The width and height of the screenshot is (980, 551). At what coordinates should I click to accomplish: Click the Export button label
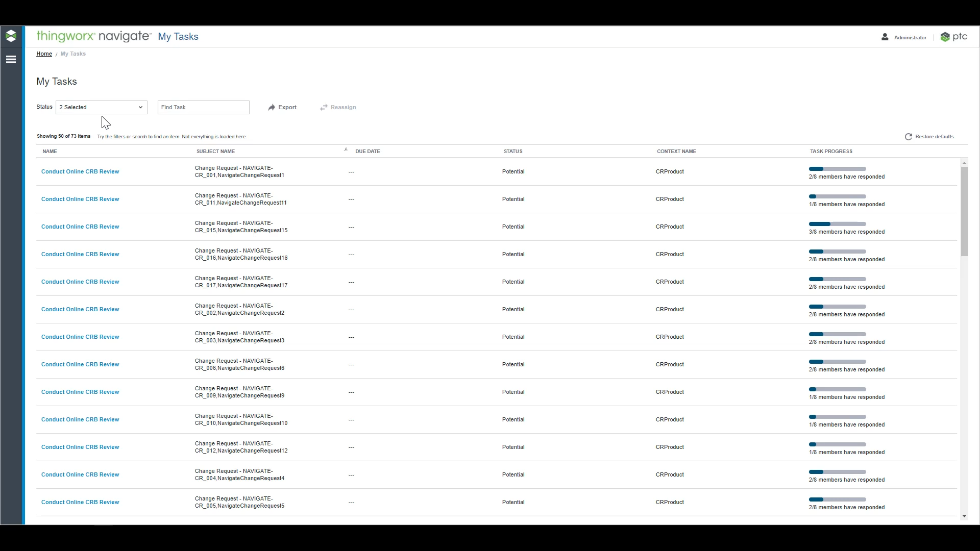click(287, 108)
